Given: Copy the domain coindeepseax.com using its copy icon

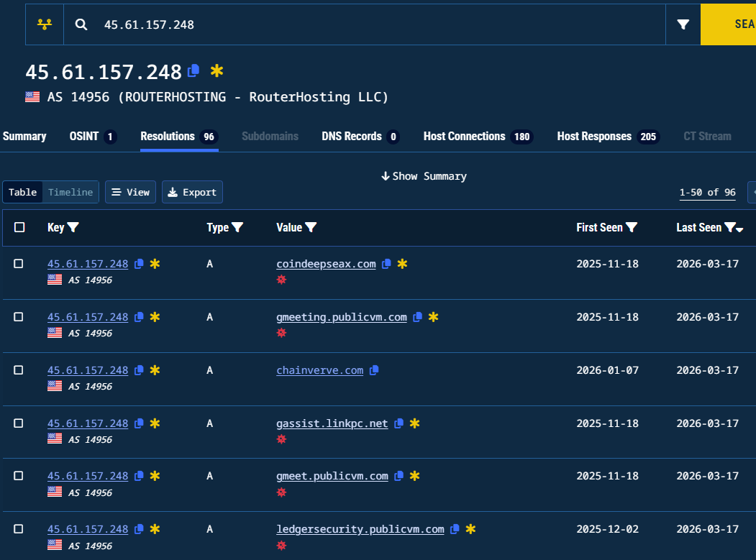Looking at the screenshot, I should click(386, 263).
